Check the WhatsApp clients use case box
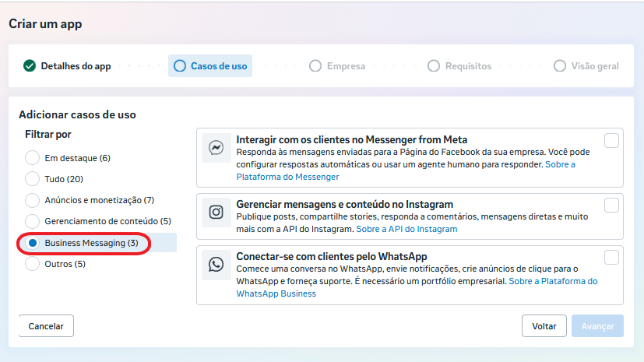644x362 pixels. pyautogui.click(x=611, y=258)
